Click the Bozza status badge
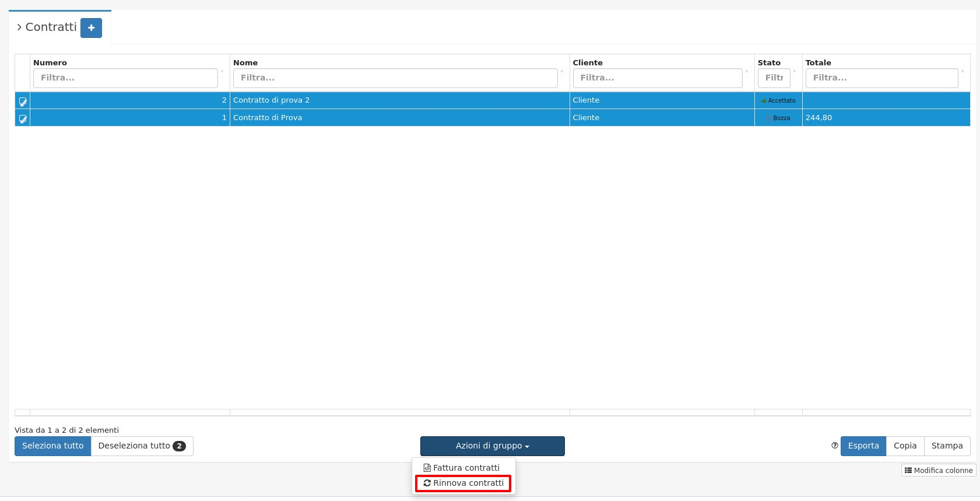Image resolution: width=980 pixels, height=501 pixels. coord(778,118)
